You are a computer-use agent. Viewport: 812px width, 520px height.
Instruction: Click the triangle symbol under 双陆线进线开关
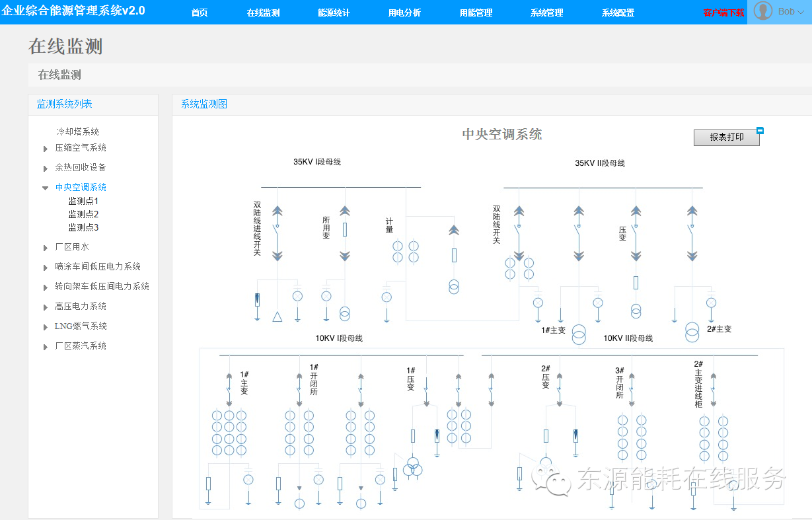tap(277, 316)
